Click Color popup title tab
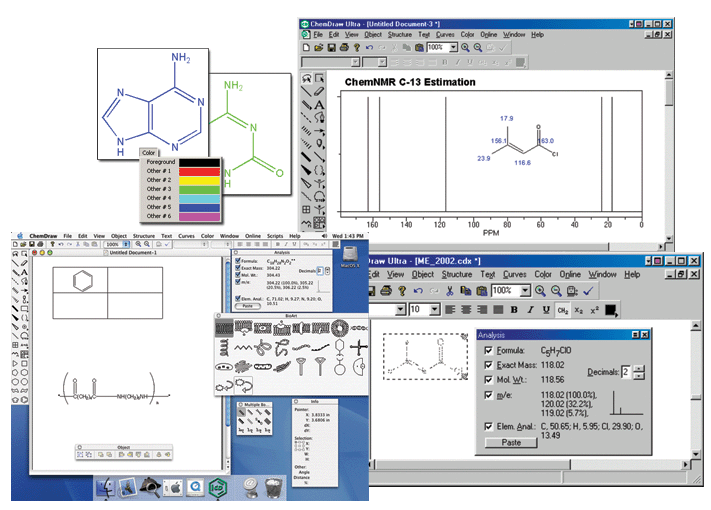 [148, 153]
